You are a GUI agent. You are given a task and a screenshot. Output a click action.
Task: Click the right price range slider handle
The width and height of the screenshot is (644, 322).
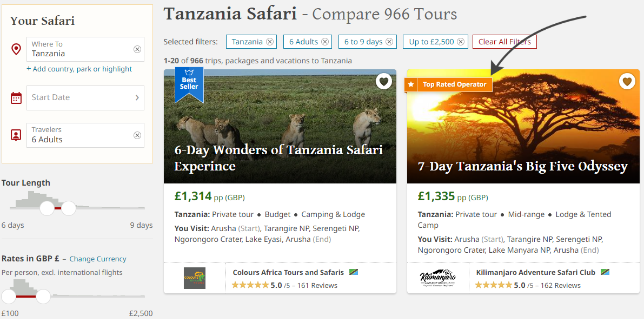pos(43,297)
